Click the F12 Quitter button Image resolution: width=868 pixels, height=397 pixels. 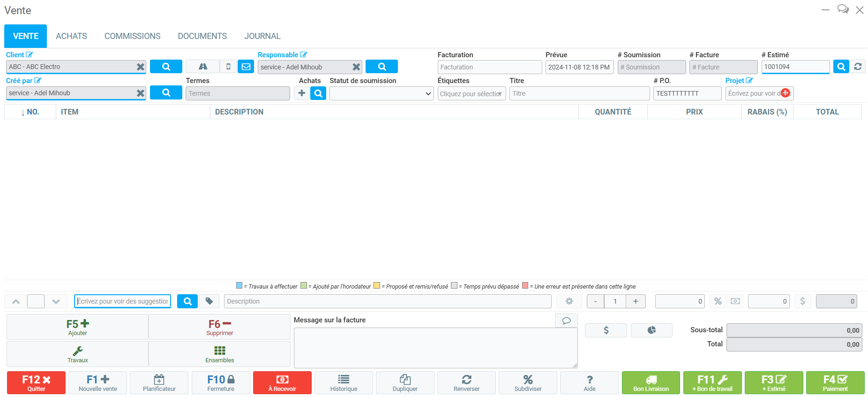pyautogui.click(x=36, y=382)
